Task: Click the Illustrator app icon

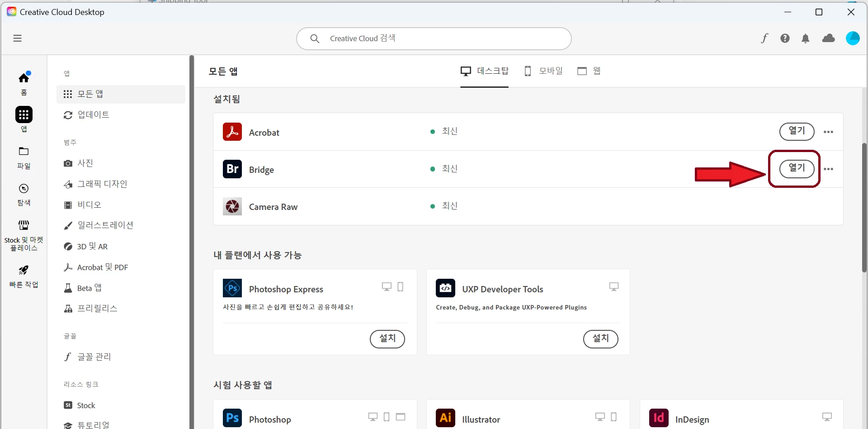Action: point(445,418)
